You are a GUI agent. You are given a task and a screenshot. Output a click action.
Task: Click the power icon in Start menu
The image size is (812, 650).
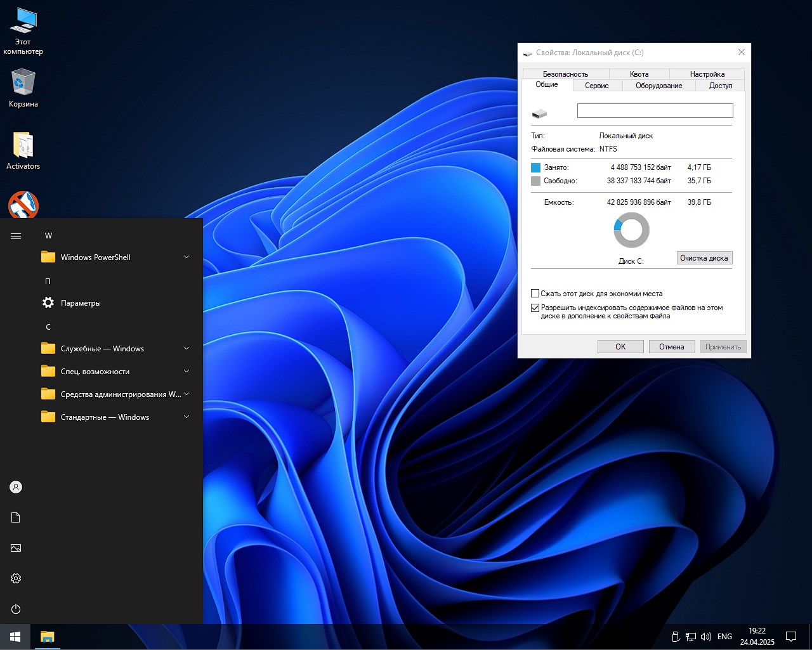[16, 609]
